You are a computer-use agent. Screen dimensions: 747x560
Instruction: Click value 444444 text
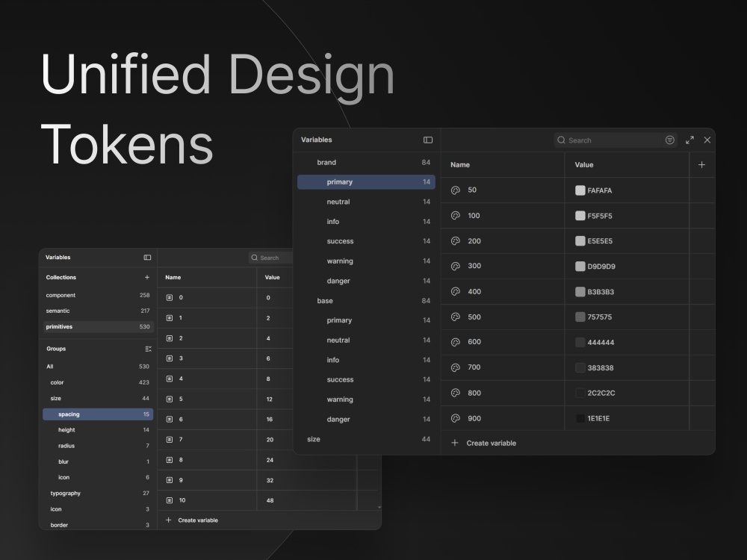[x=601, y=343]
